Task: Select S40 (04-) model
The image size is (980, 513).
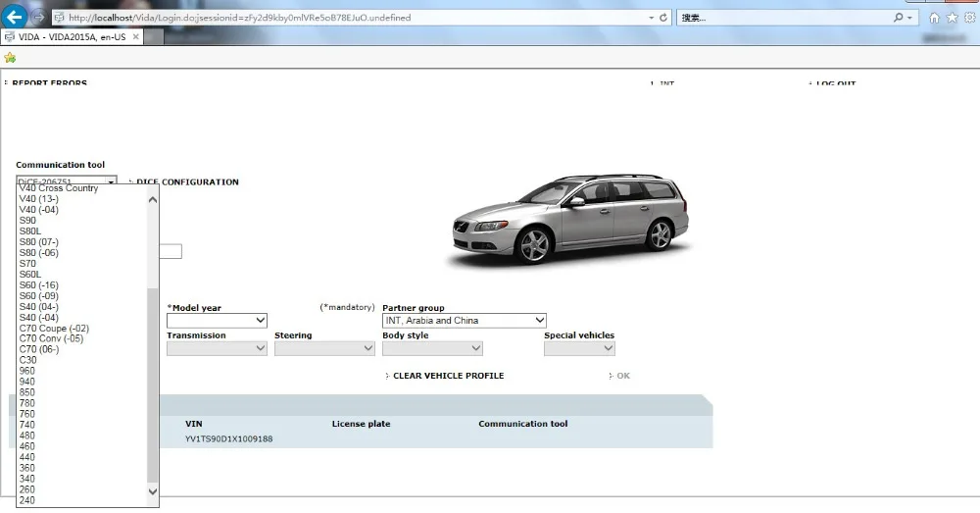Action: coord(39,307)
